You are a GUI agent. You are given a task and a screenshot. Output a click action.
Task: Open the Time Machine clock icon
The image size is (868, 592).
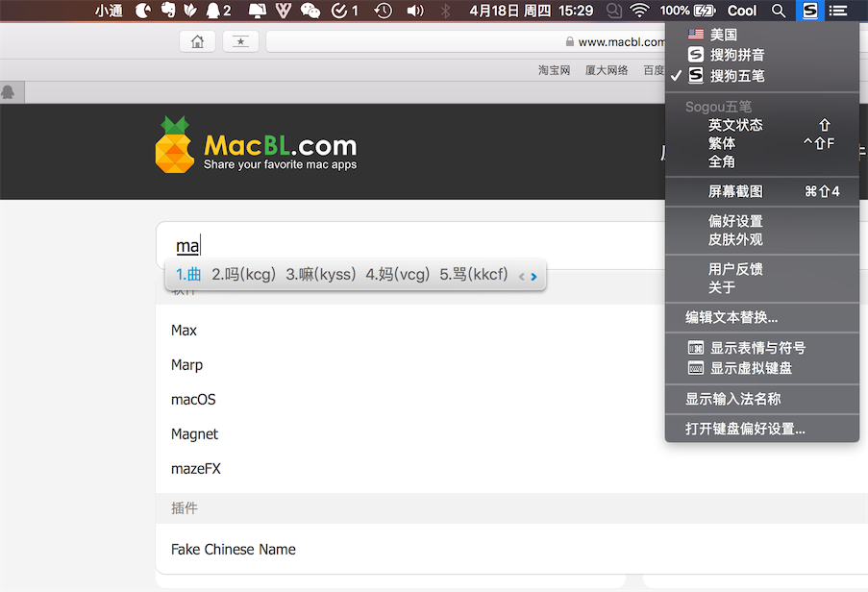[384, 11]
